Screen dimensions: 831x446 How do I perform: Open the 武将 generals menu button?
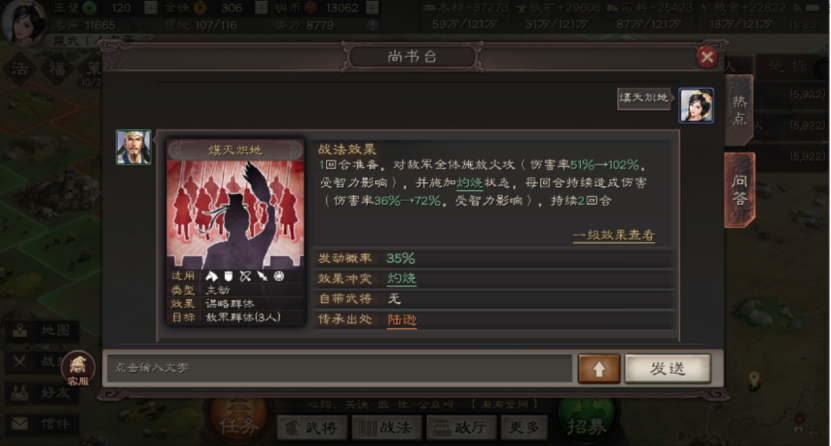(313, 428)
